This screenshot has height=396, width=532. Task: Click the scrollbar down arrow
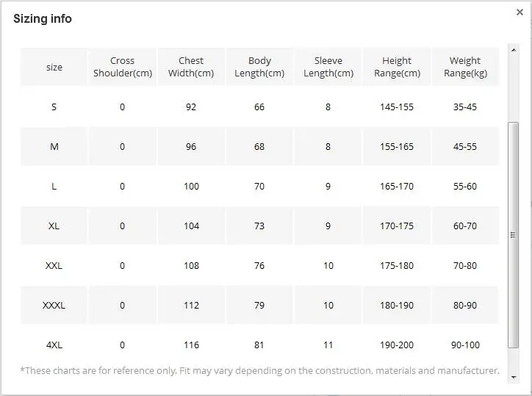[514, 376]
